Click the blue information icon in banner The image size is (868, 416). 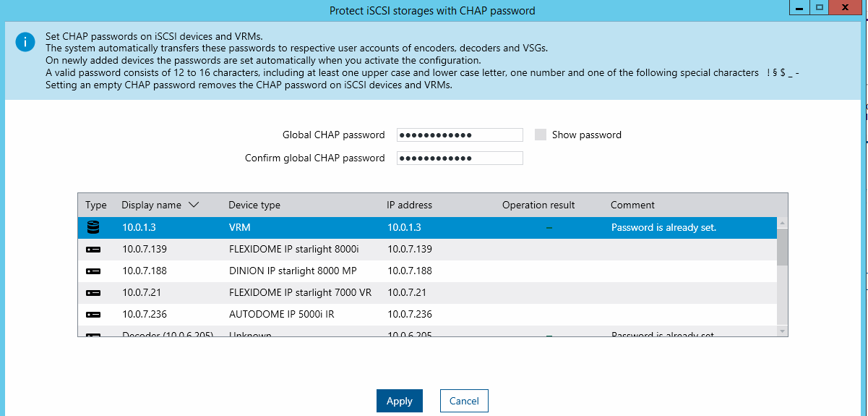25,42
